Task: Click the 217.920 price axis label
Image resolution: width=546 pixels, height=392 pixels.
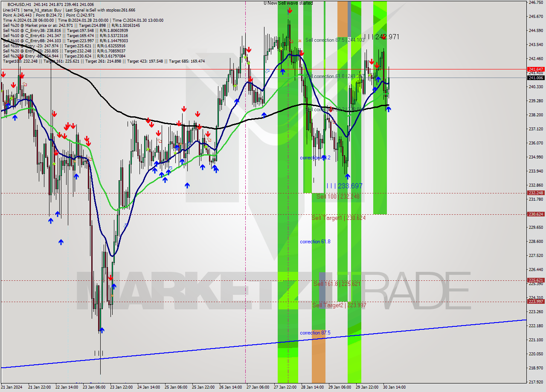Action: pos(536,382)
